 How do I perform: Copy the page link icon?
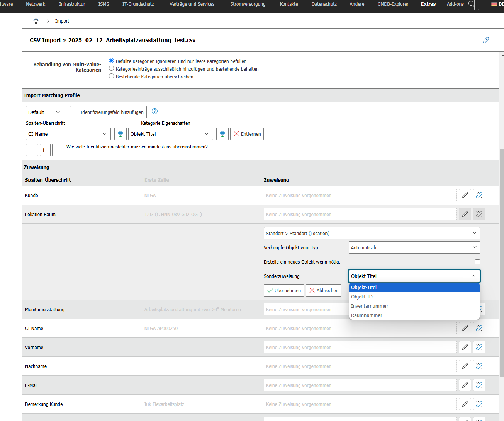[486, 40]
